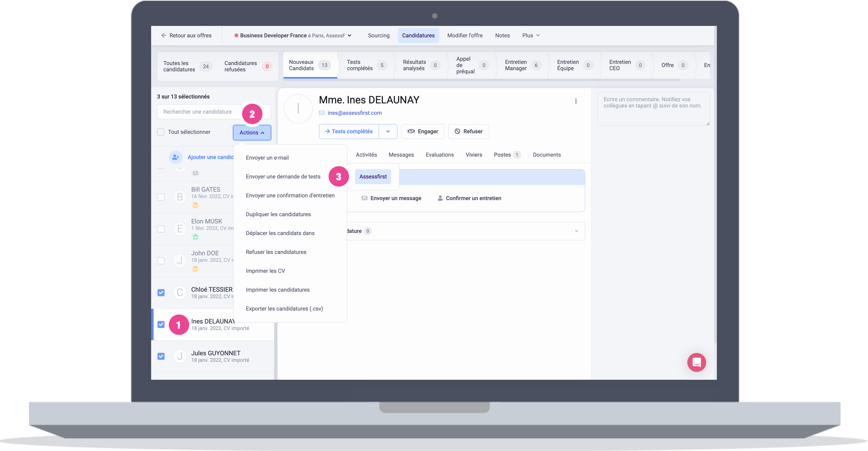The image size is (868, 451).
Task: Click Elon MUSK green clipboard badge
Action: [195, 237]
